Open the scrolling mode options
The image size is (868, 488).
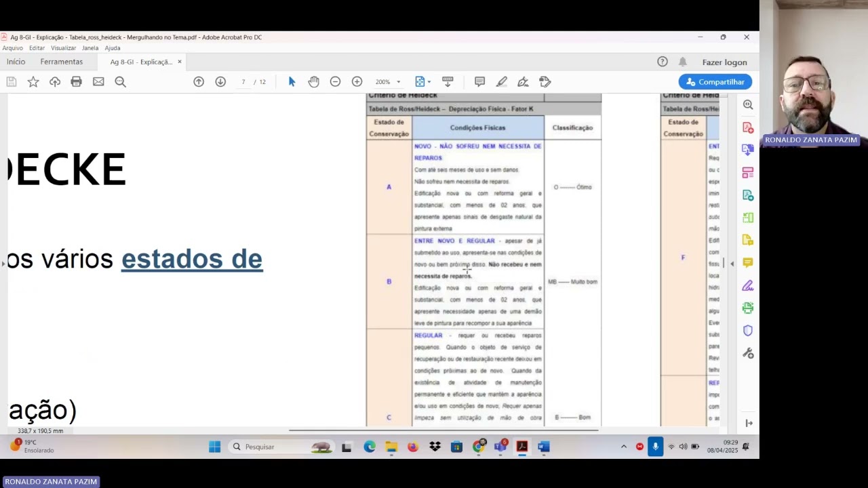pos(448,82)
